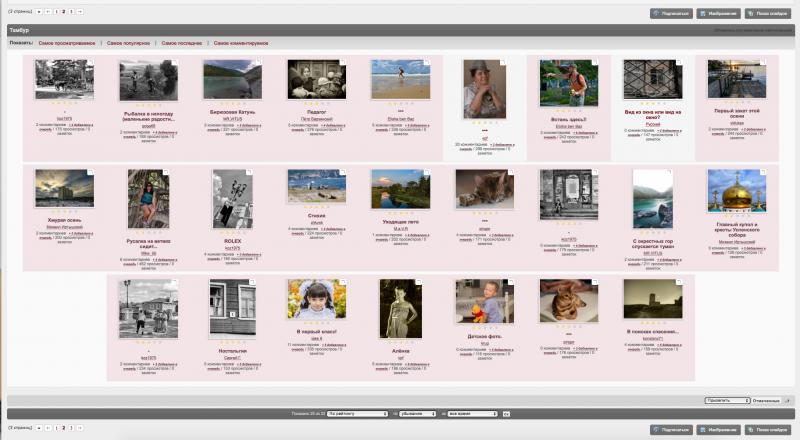Open the 'все время' time range dropdown
800x440 pixels.
472,414
